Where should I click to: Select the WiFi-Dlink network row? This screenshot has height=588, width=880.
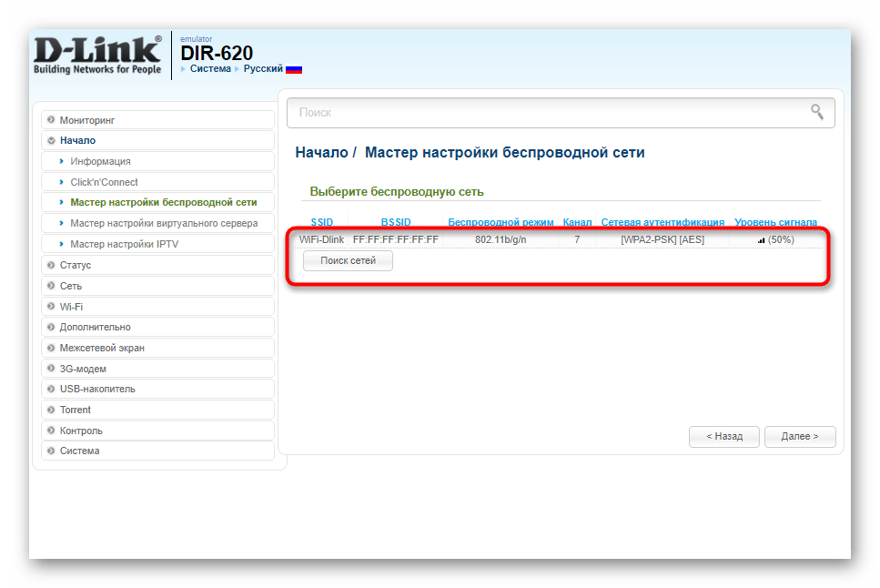[546, 239]
